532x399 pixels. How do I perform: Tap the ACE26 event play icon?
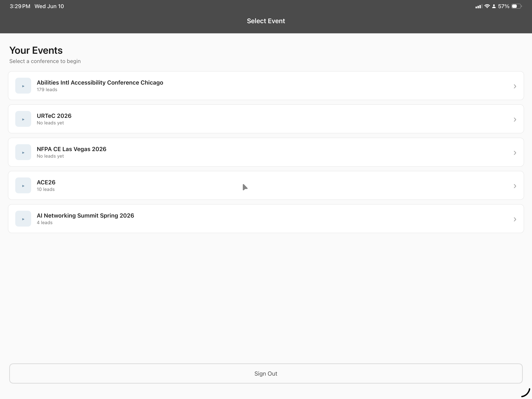(23, 185)
